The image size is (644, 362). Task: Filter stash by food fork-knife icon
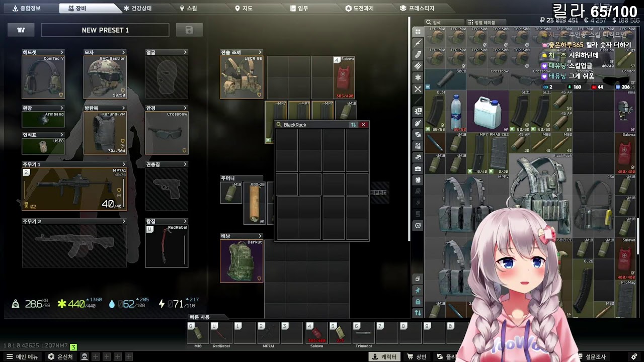coord(418,89)
